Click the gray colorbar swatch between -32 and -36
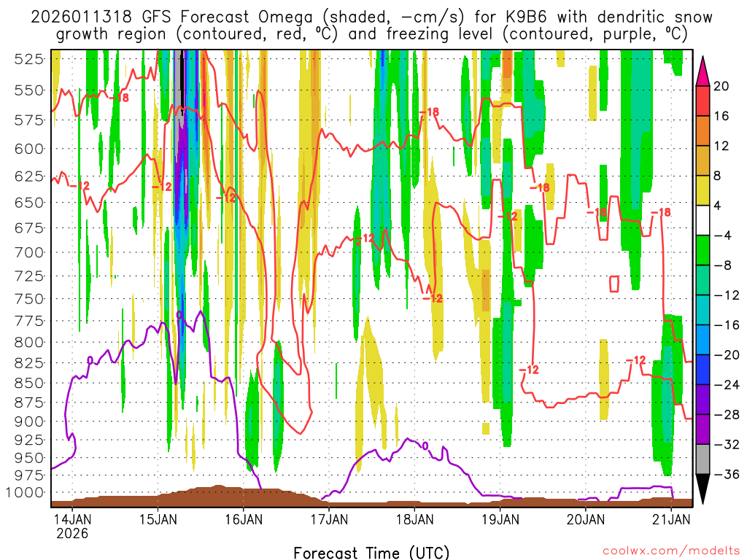The image size is (747, 560). 703,459
